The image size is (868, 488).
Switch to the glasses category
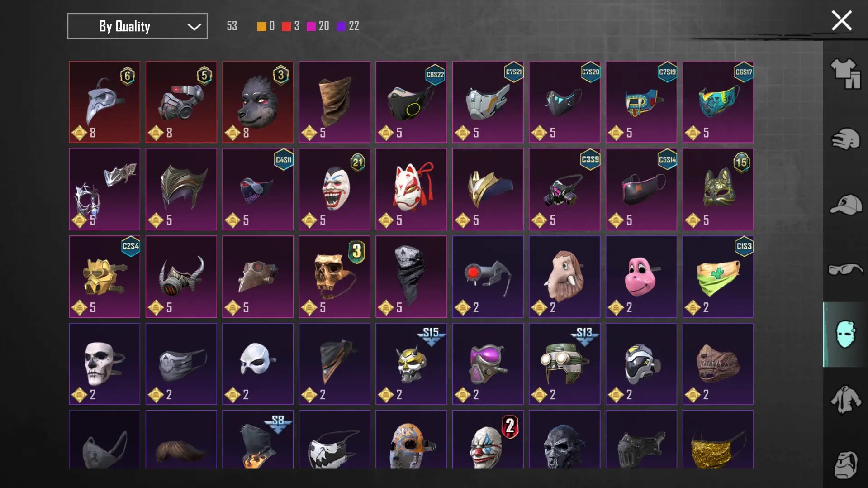pyautogui.click(x=845, y=269)
